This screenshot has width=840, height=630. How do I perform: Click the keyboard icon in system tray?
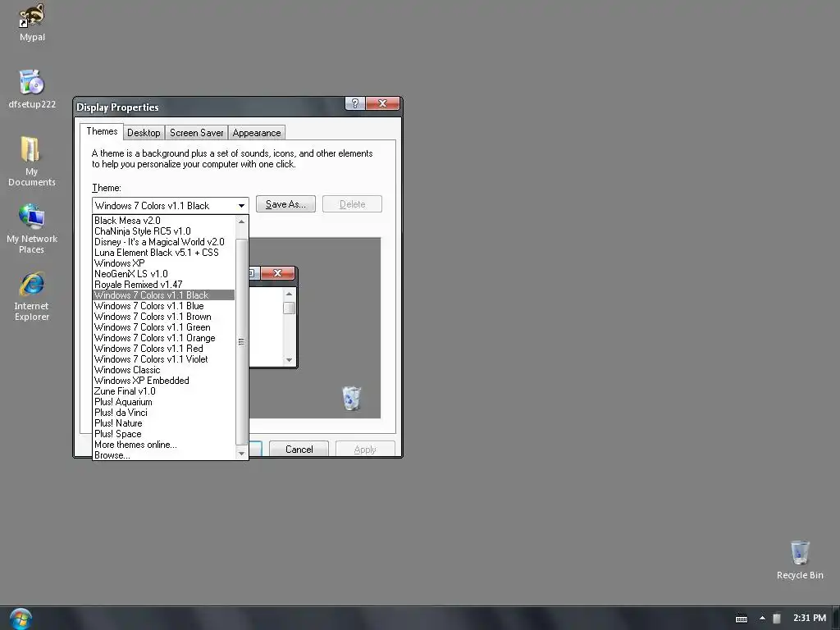[742, 619]
